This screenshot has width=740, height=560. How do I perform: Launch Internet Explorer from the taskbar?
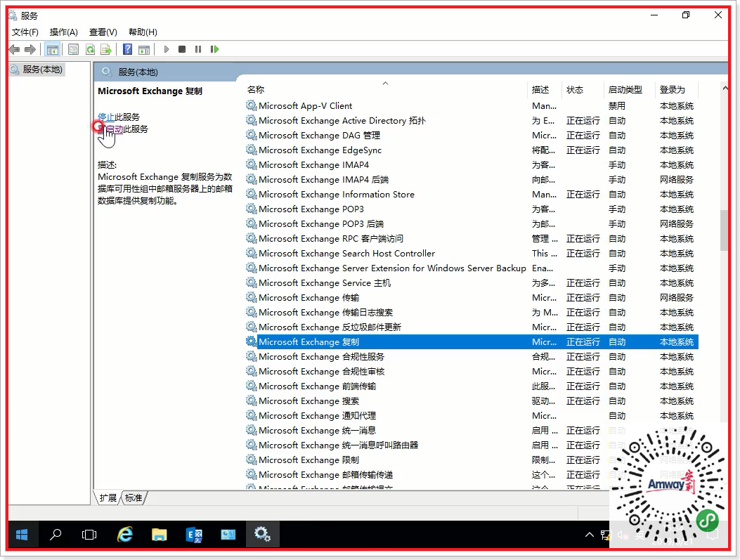point(124,535)
